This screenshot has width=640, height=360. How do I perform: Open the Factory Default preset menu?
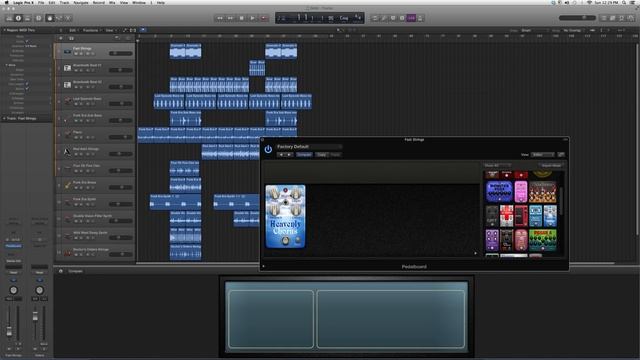[x=309, y=147]
